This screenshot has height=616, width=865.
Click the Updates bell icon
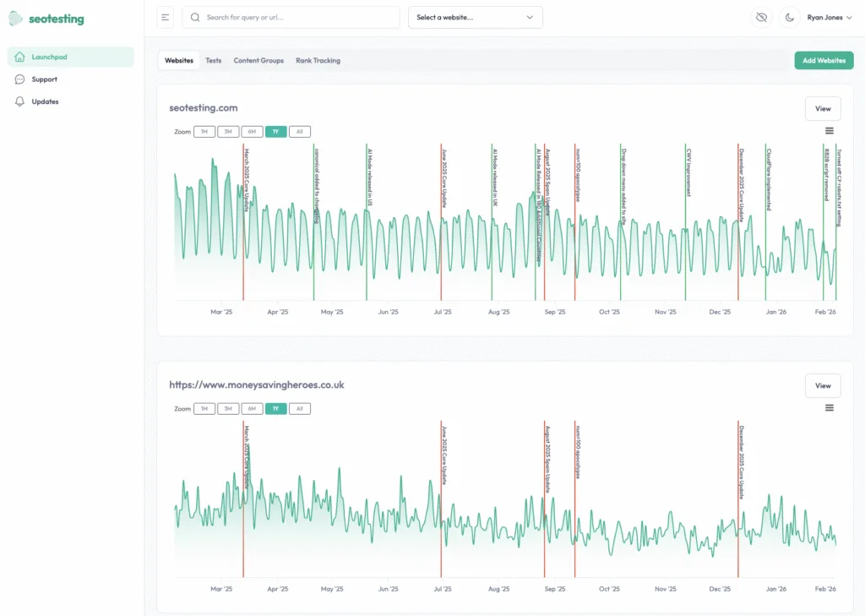coord(19,101)
